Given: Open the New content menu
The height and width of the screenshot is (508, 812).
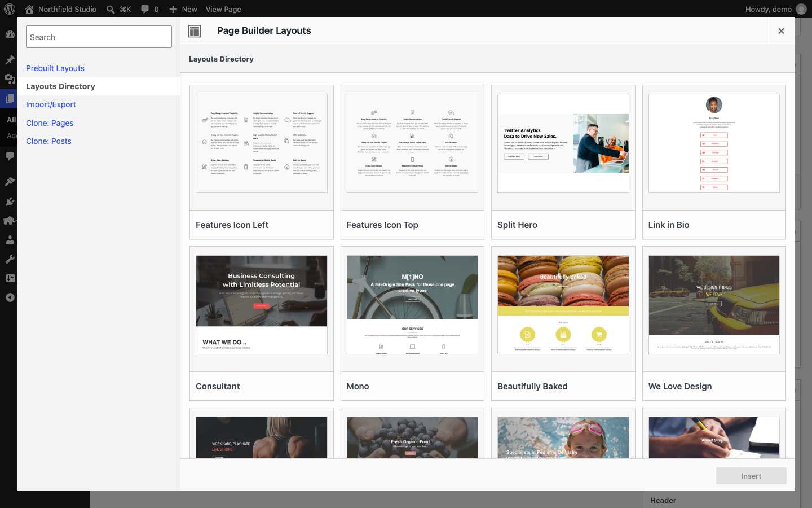Looking at the screenshot, I should [x=183, y=9].
